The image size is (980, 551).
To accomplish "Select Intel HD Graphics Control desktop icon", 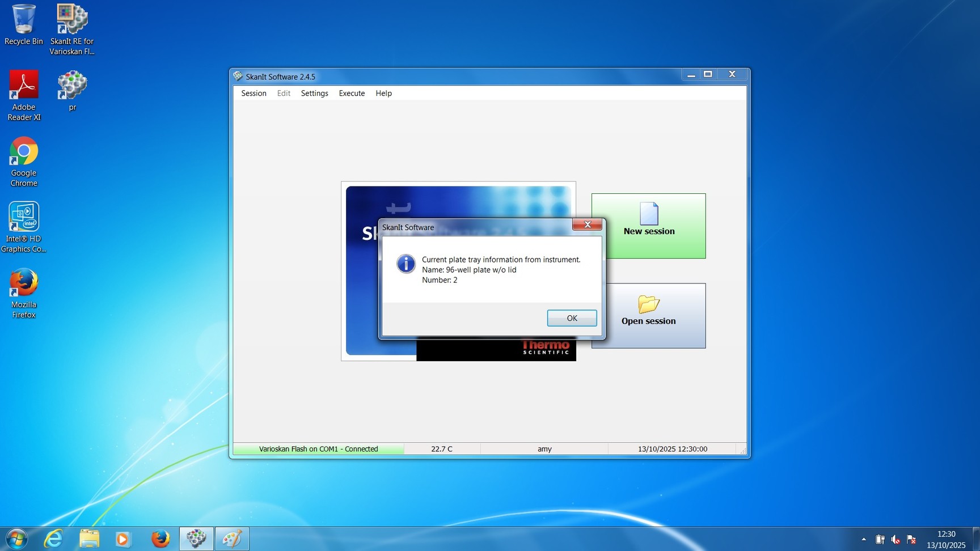I will 23,227.
